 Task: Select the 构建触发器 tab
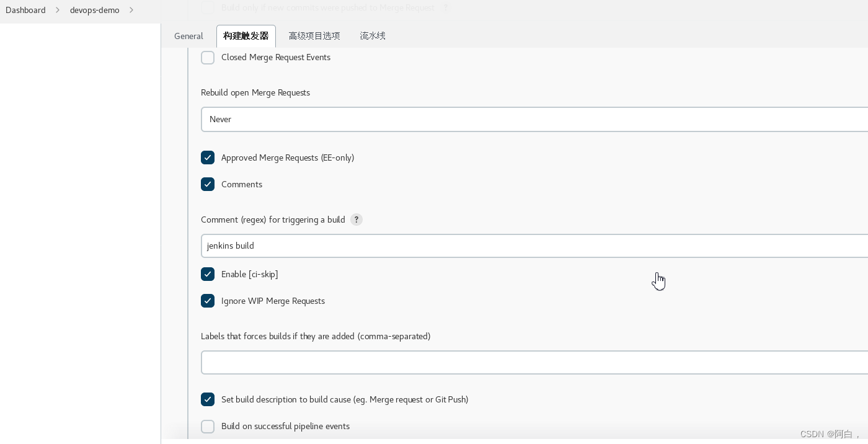(246, 36)
